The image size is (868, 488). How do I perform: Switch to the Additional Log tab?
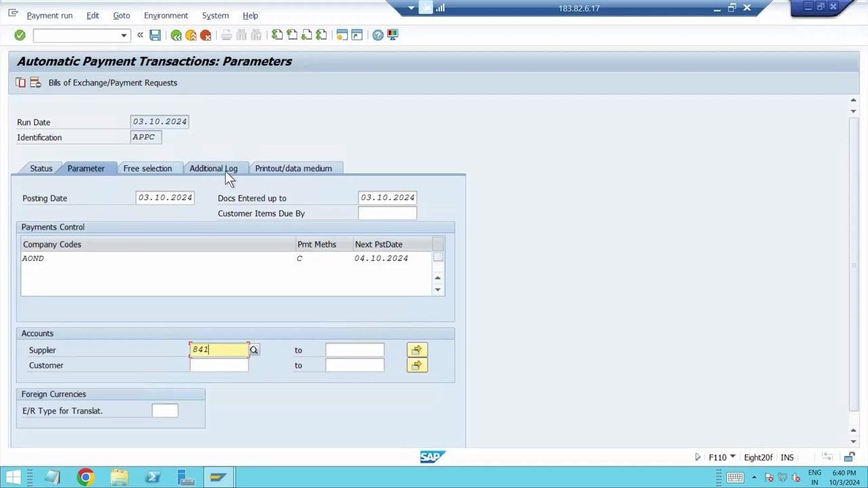coord(214,168)
